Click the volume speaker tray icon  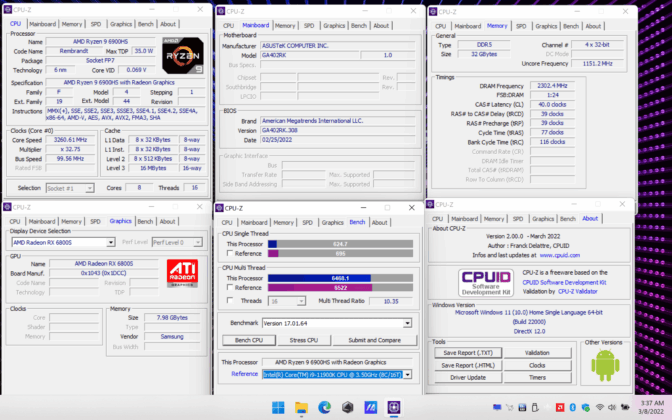(612, 407)
